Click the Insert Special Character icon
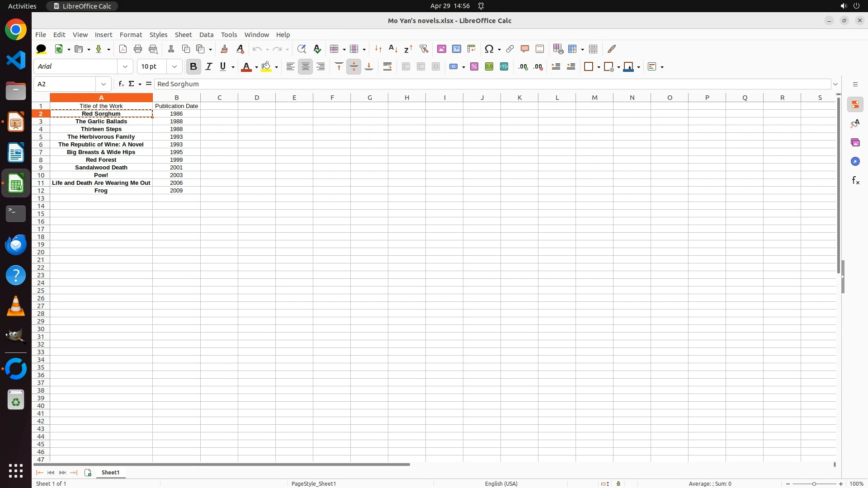Viewport: 868px width, 488px height. (x=489, y=49)
